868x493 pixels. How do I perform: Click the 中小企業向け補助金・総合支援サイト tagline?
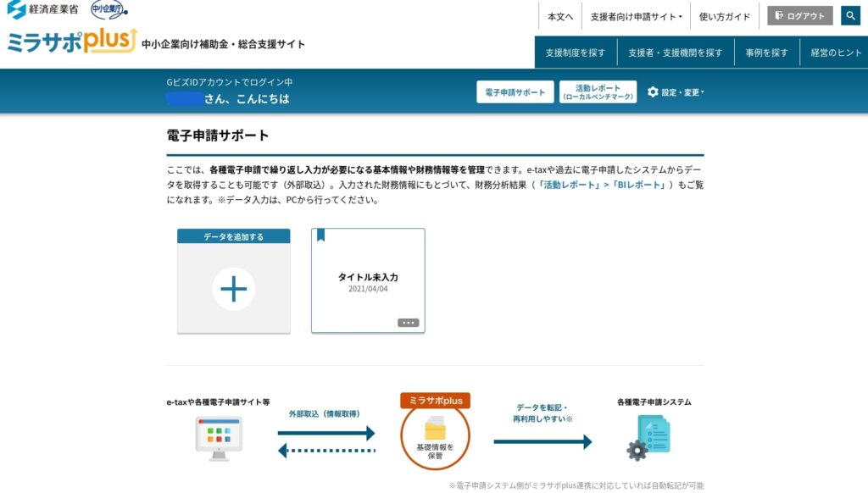pyautogui.click(x=223, y=44)
